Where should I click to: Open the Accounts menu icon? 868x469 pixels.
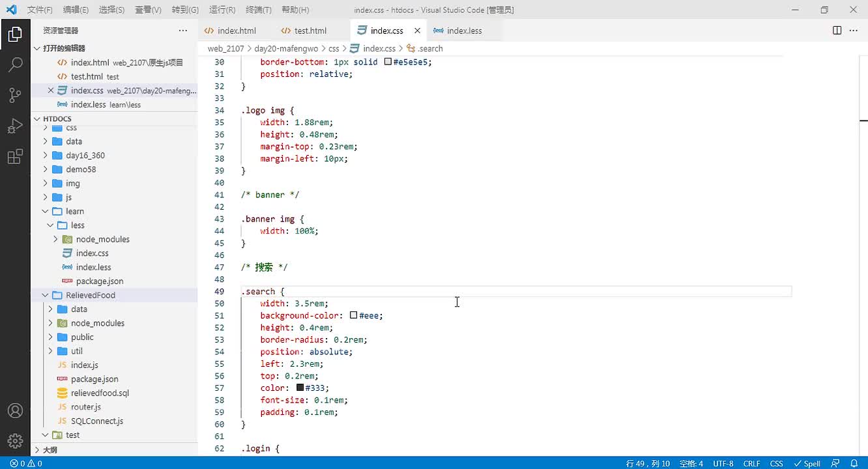pos(15,411)
